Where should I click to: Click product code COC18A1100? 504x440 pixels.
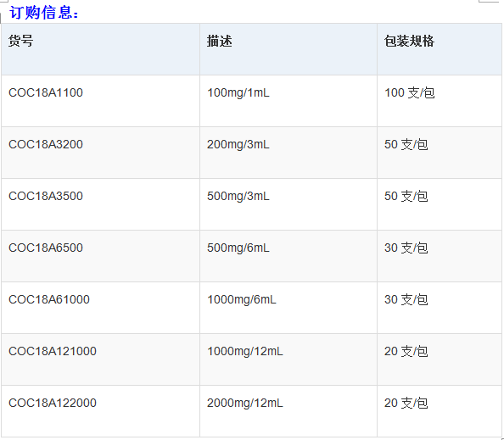46,92
